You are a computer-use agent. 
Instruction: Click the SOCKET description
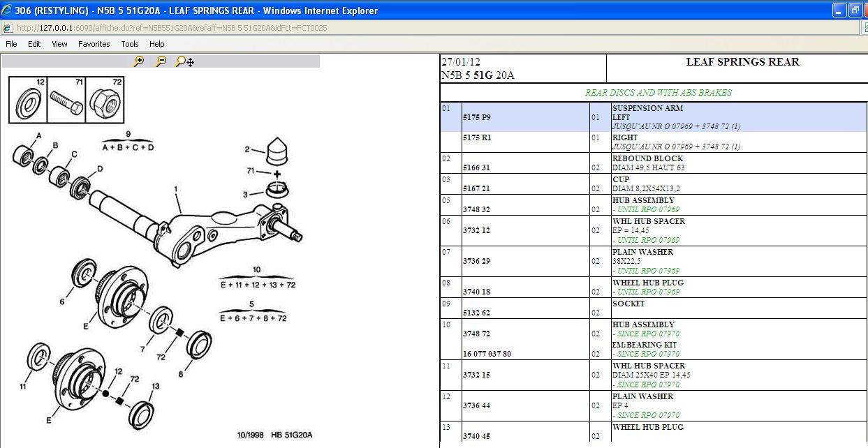pos(628,304)
